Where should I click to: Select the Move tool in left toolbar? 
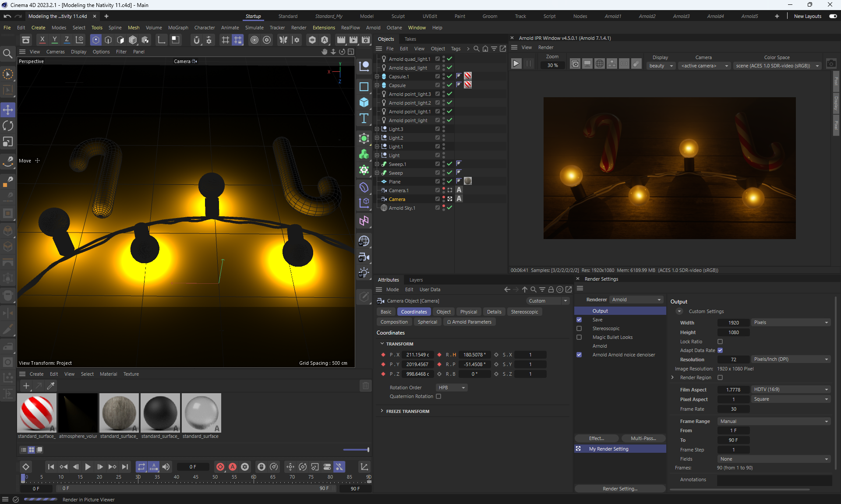click(x=8, y=110)
